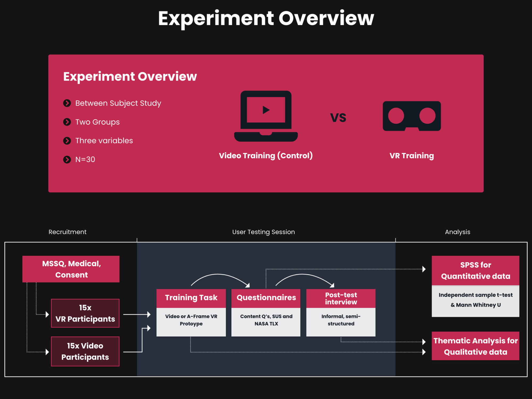532x399 pixels.
Task: Click the User Testing Session label
Action: [263, 232]
